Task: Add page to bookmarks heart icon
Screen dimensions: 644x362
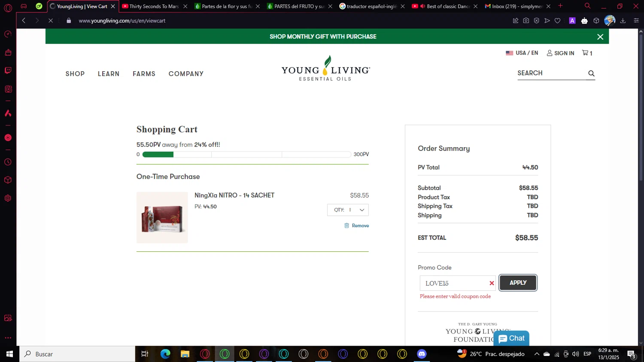Action: 557,21
